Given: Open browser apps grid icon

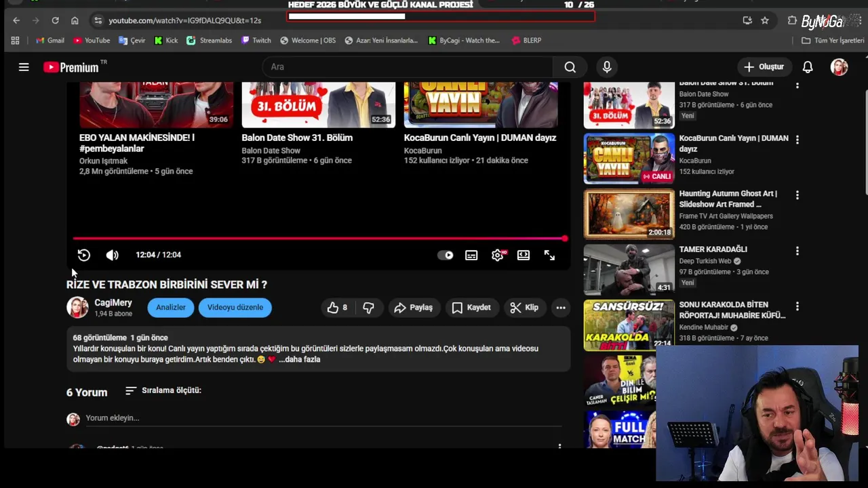Looking at the screenshot, I should pyautogui.click(x=15, y=41).
